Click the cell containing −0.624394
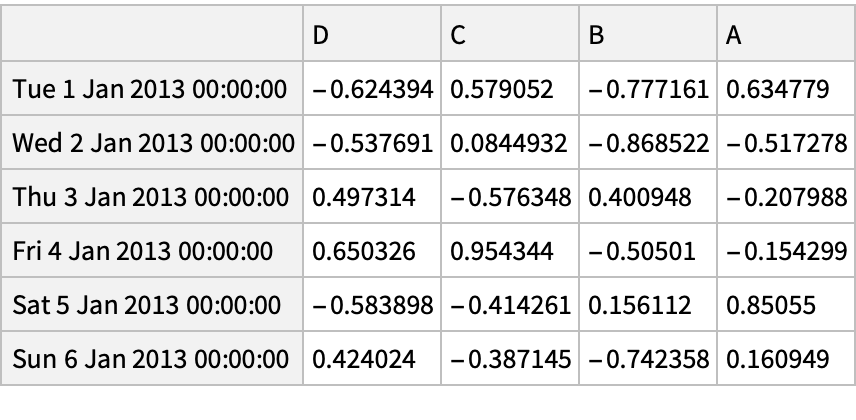Viewport: 856px width, 420px height. coord(372,90)
